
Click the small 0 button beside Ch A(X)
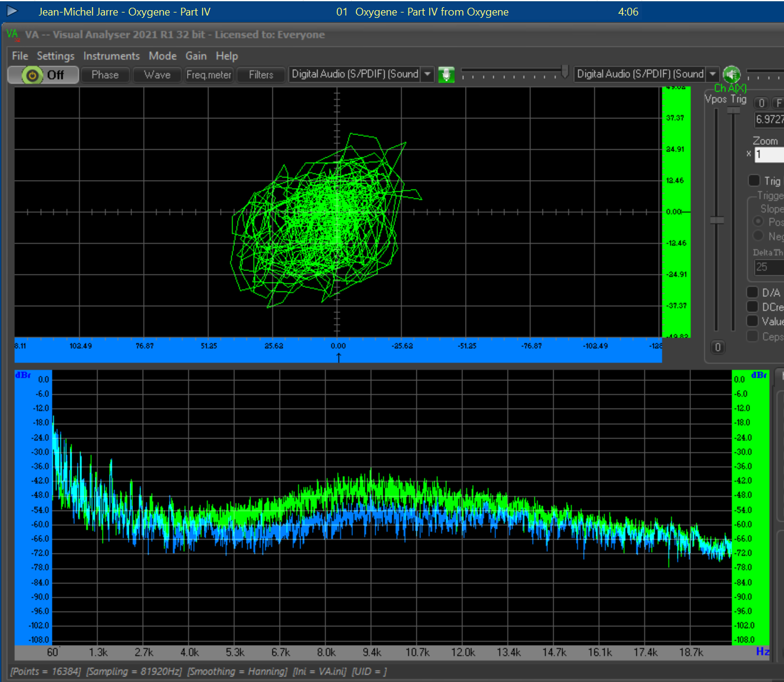[761, 103]
